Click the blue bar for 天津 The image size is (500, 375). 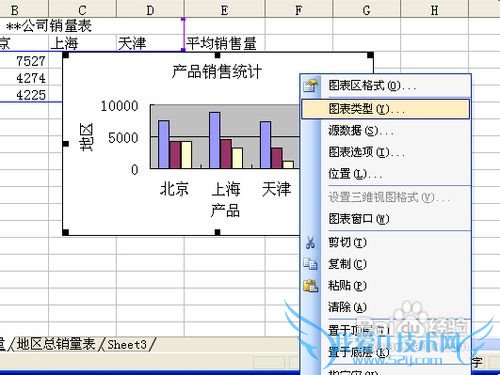[x=266, y=145]
